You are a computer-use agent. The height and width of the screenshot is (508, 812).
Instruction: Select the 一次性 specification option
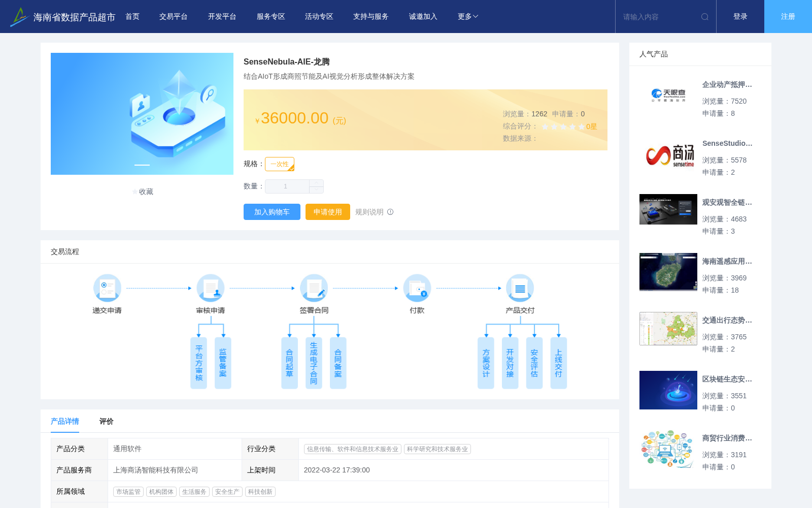(280, 164)
